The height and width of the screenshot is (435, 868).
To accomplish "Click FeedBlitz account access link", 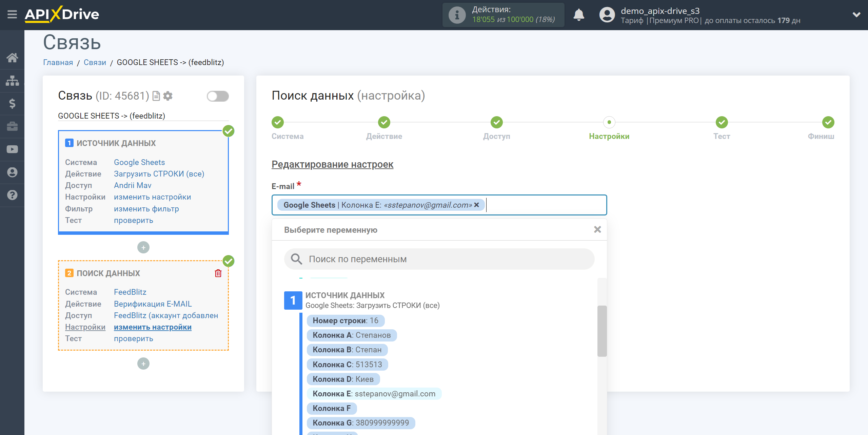I will coord(166,315).
